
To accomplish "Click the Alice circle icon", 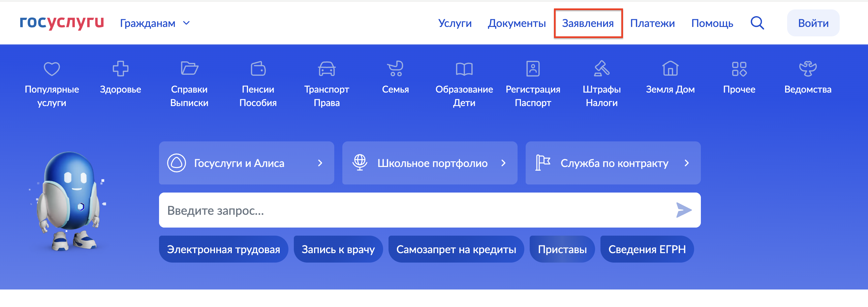I will [177, 163].
